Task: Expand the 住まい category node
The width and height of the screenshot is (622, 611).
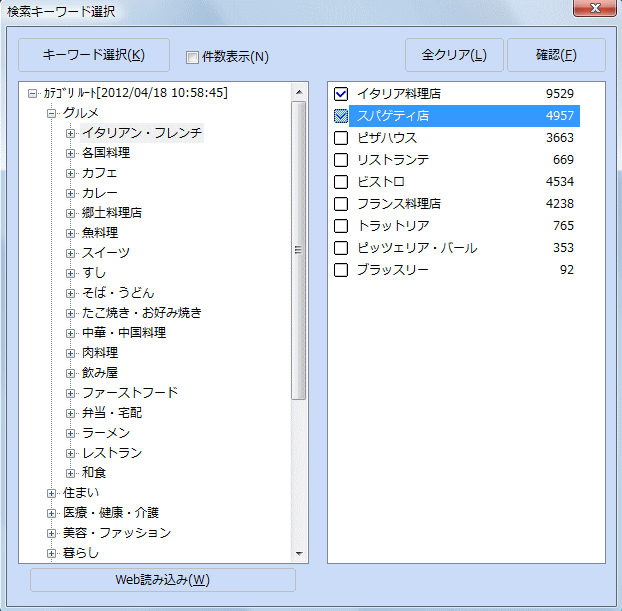Action: 52,493
